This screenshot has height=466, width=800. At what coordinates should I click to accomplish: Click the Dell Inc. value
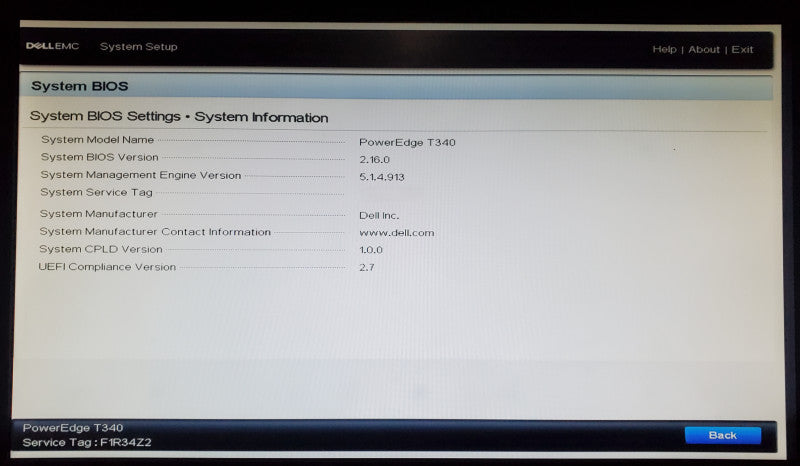379,215
